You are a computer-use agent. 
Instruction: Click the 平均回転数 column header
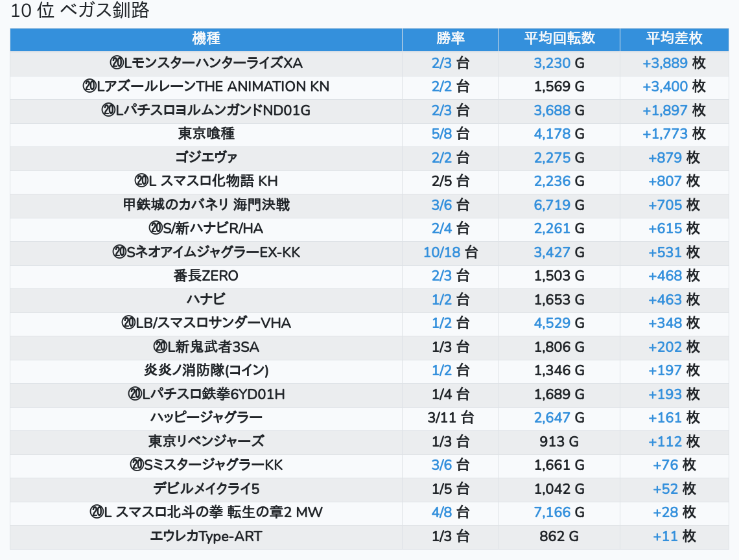click(559, 39)
